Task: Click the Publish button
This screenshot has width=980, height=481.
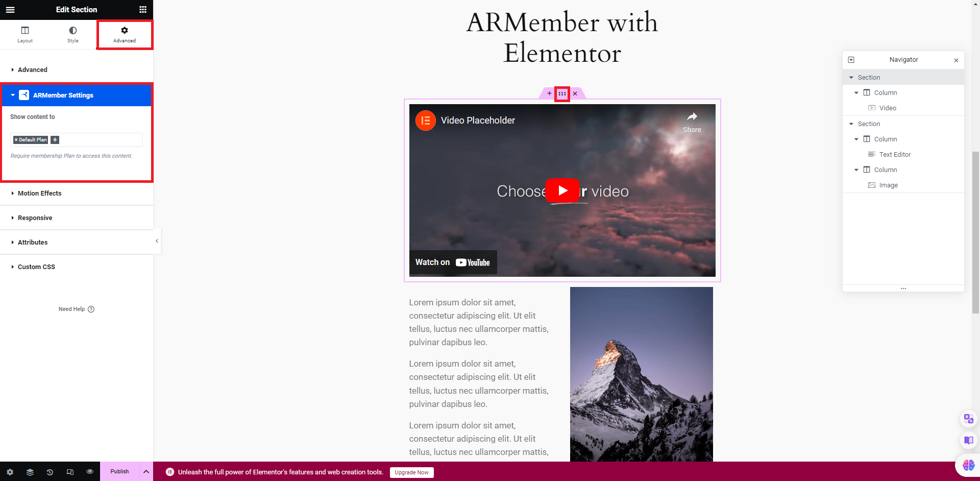Action: 119,472
